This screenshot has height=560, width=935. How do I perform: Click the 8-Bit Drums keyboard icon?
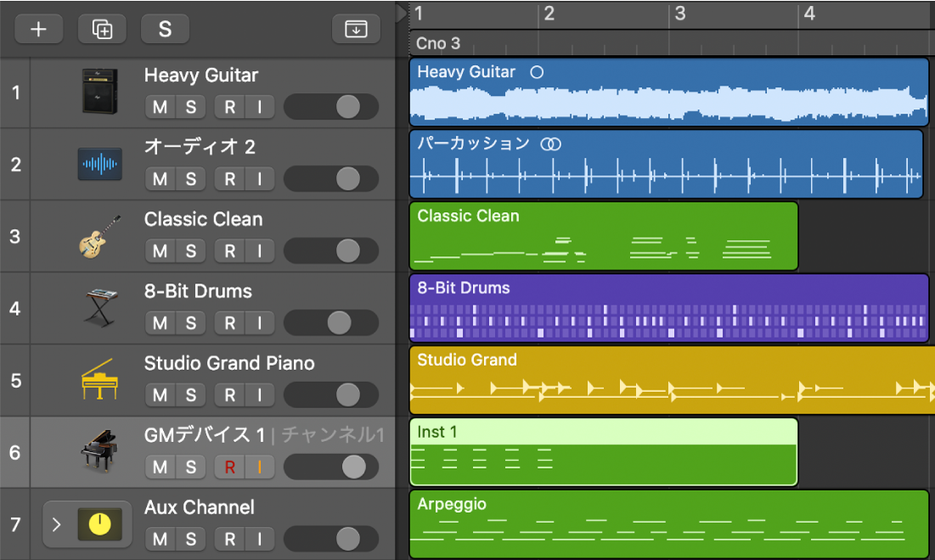click(x=99, y=307)
